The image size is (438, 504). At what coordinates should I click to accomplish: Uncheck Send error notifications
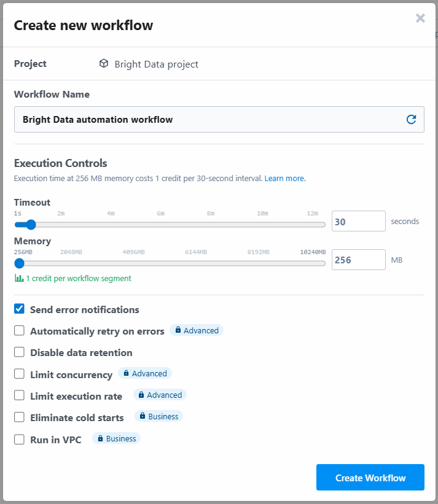pos(19,309)
